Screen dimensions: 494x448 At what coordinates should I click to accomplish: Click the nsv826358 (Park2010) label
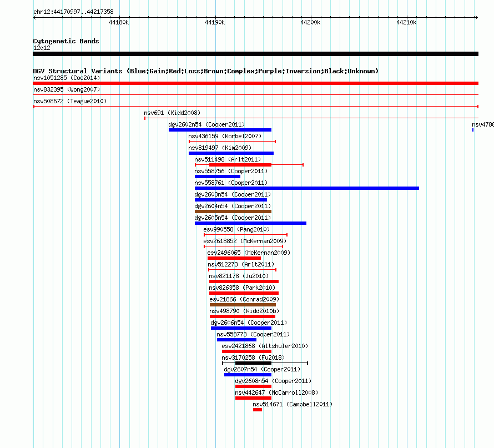pyautogui.click(x=242, y=288)
